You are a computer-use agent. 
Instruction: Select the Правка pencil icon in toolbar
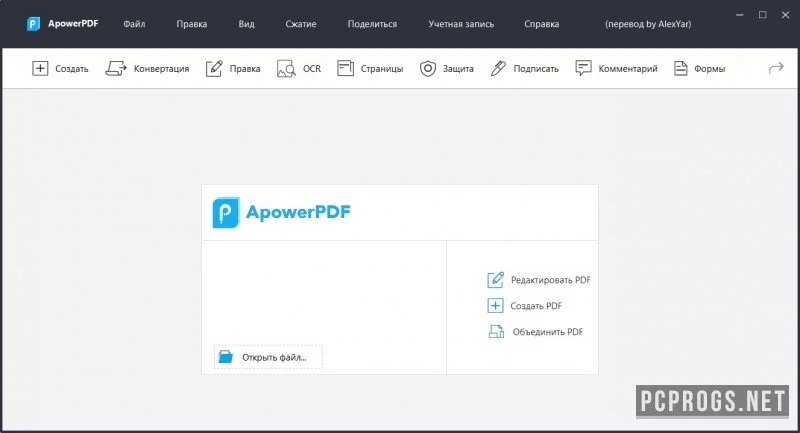(214, 68)
